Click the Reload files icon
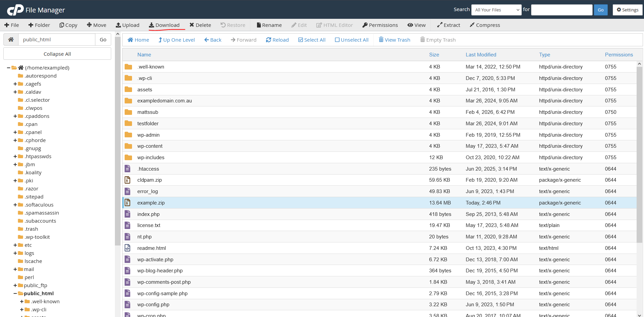Screen dimensions: 644x317 (x=268, y=40)
